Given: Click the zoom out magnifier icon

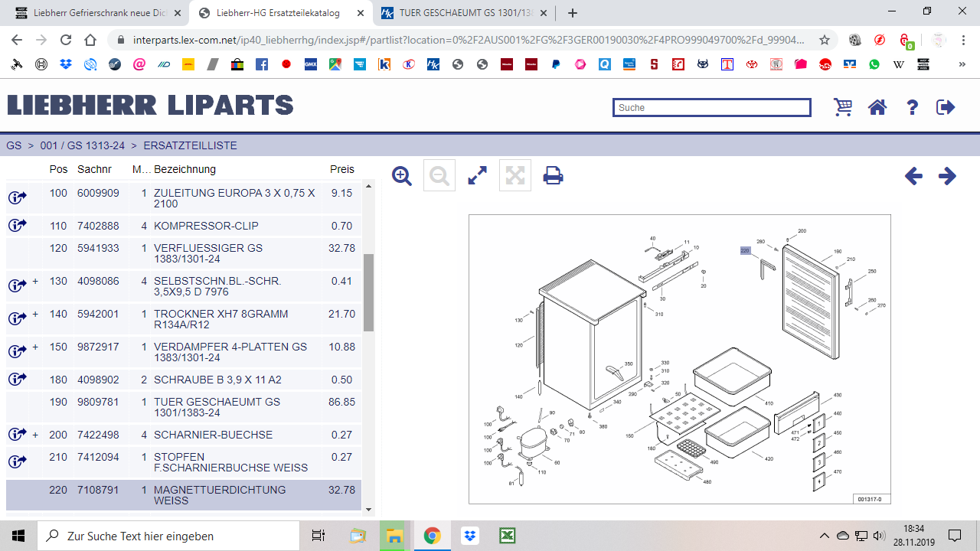Looking at the screenshot, I should 439,176.
